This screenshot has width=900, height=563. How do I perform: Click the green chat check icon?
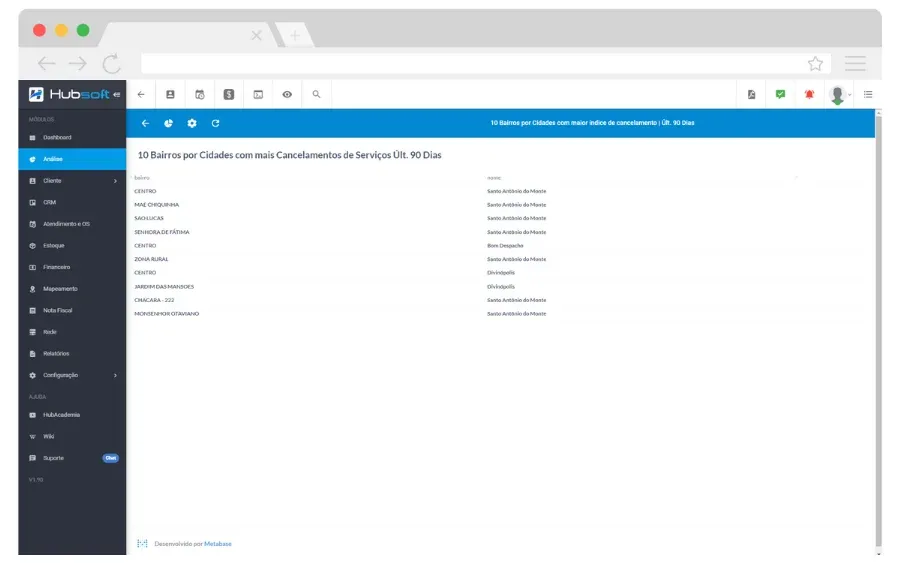coord(780,94)
